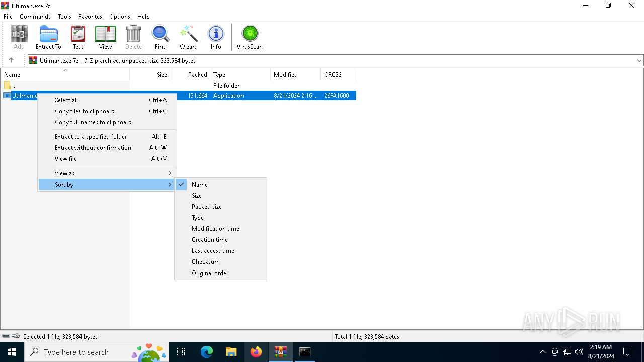Go up one folder level arrow

11,60
